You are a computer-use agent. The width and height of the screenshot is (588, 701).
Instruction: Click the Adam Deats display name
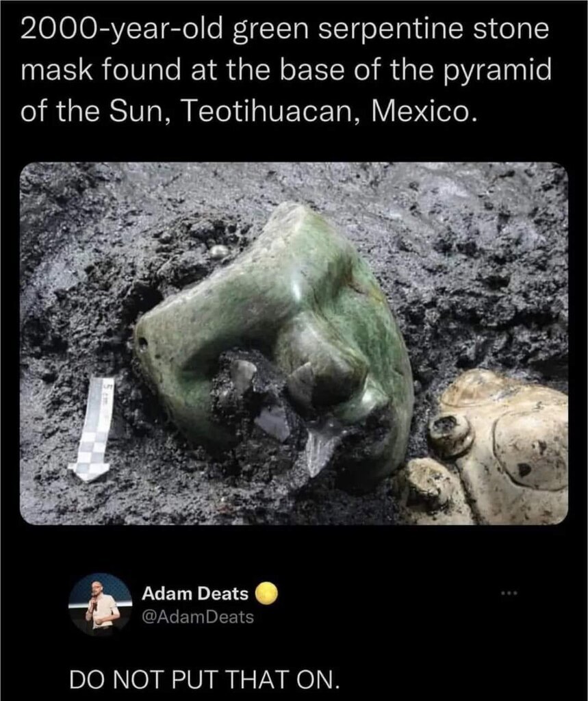[x=195, y=594]
